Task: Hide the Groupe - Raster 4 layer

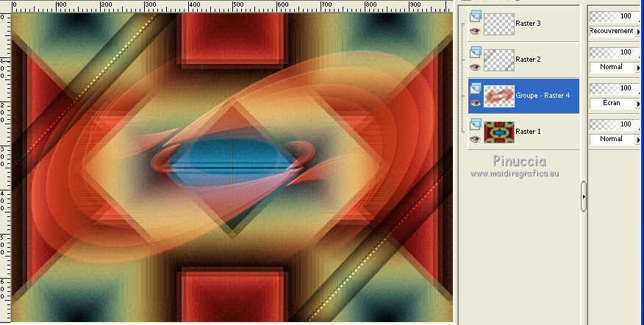Action: click(475, 103)
